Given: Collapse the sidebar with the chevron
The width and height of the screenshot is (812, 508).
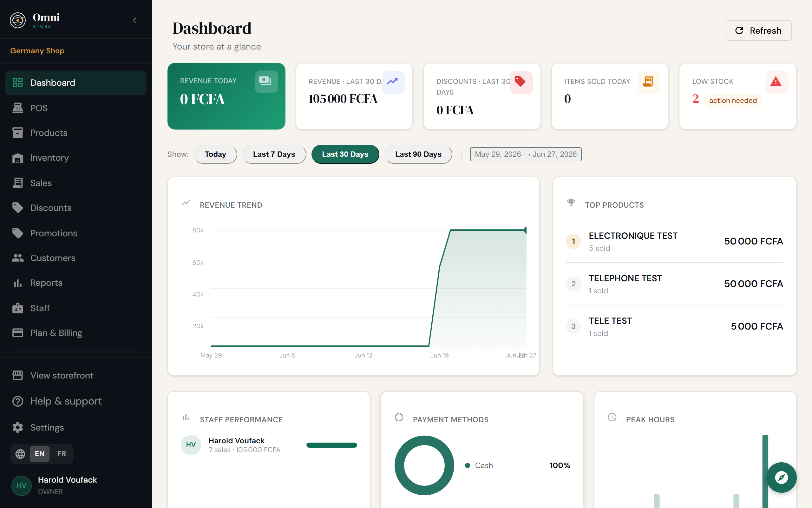Looking at the screenshot, I should pyautogui.click(x=134, y=21).
